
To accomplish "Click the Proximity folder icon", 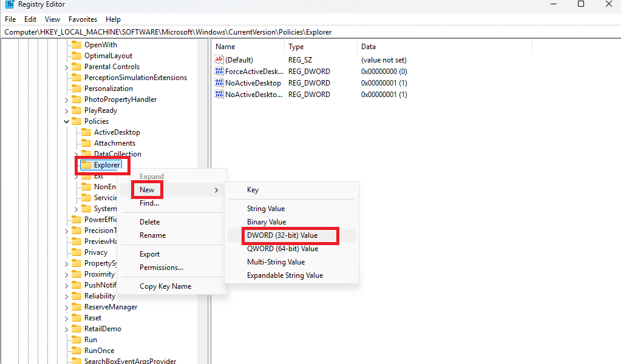I will (76, 274).
